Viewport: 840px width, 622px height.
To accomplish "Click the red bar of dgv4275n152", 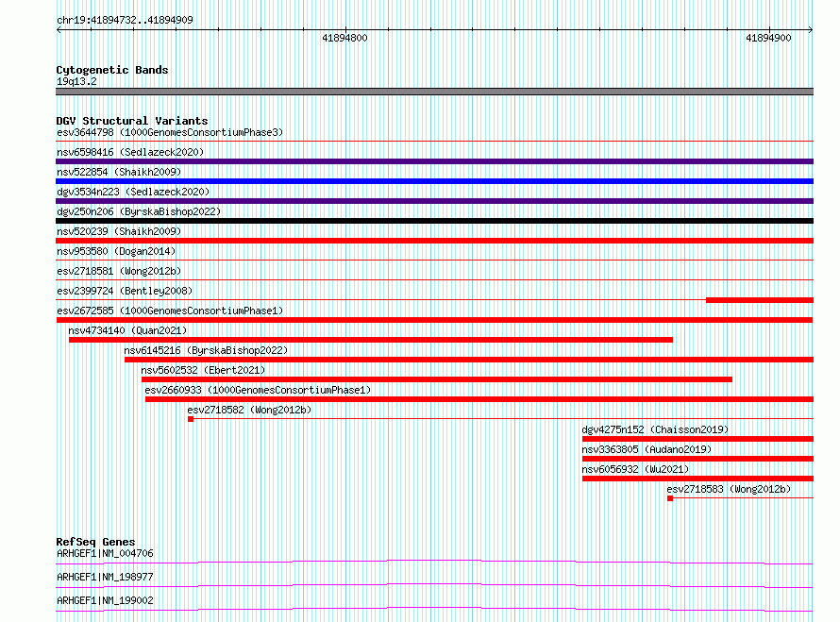I will pos(698,439).
